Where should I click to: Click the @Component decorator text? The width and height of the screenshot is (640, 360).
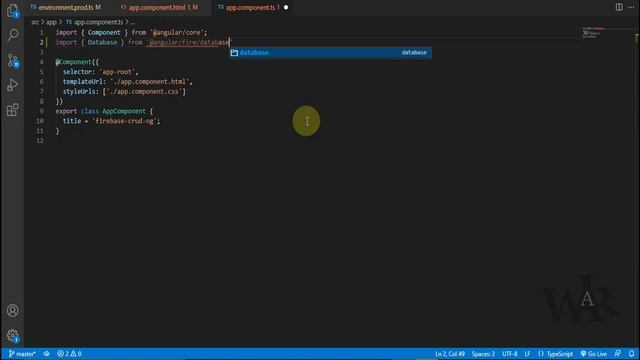click(x=73, y=62)
